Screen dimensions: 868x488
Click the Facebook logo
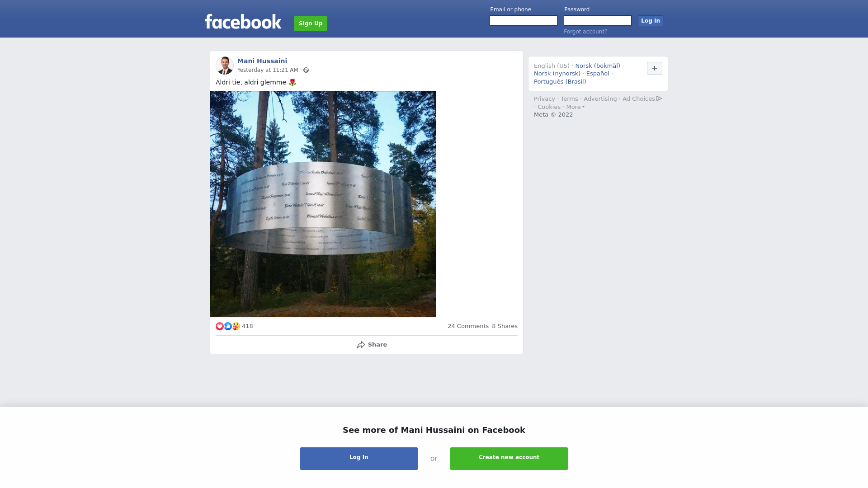click(243, 22)
